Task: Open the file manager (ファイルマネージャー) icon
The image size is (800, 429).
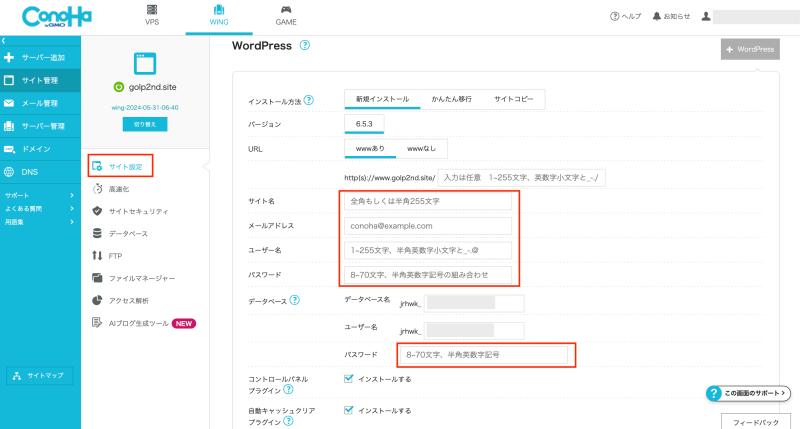Action: coord(98,277)
